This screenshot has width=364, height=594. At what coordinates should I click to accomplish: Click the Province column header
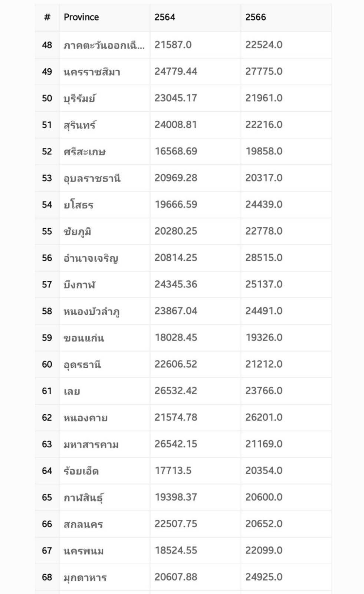coord(81,17)
